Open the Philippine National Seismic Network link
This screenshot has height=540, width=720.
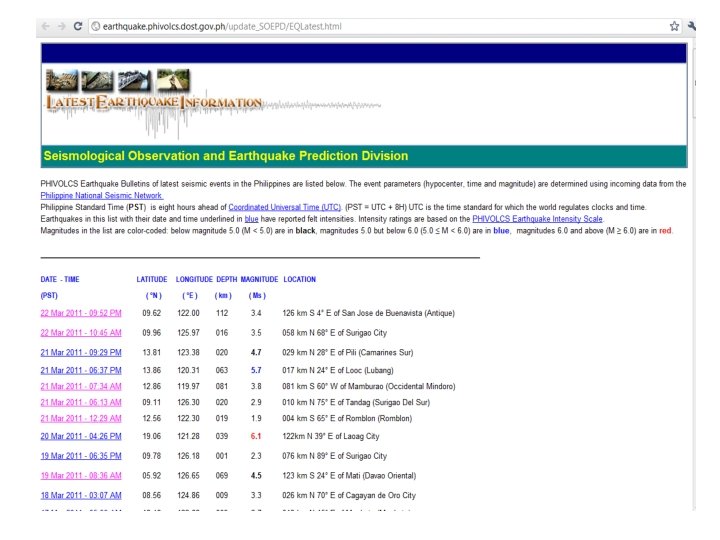coord(101,195)
